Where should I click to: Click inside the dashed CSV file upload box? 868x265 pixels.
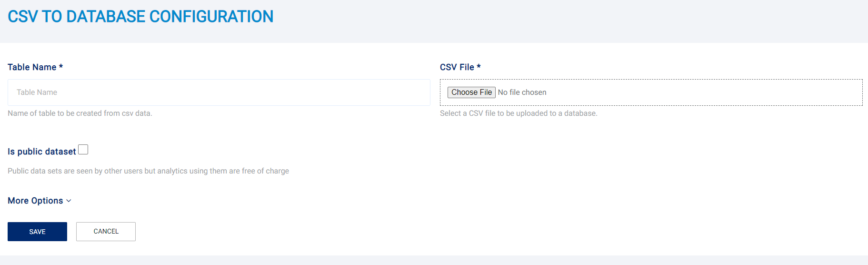[651, 92]
